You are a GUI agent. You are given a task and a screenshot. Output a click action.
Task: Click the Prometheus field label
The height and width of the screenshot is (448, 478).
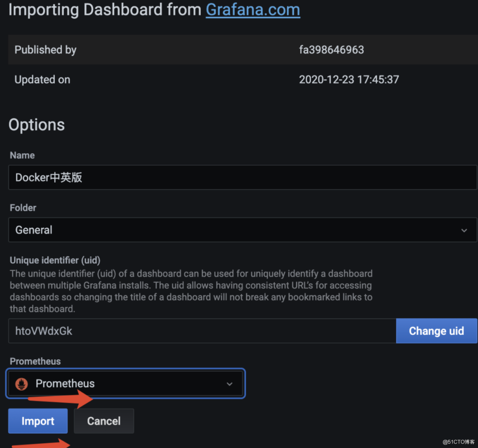pyautogui.click(x=35, y=361)
